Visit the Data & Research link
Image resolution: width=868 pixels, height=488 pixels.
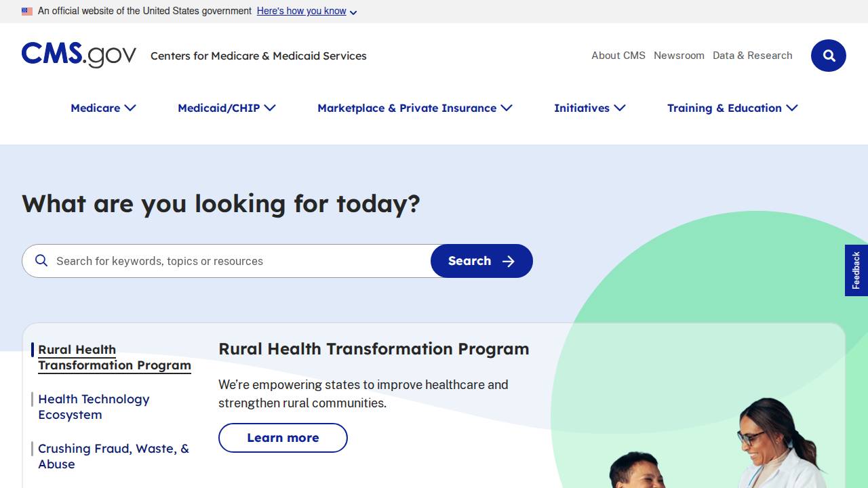pos(752,56)
